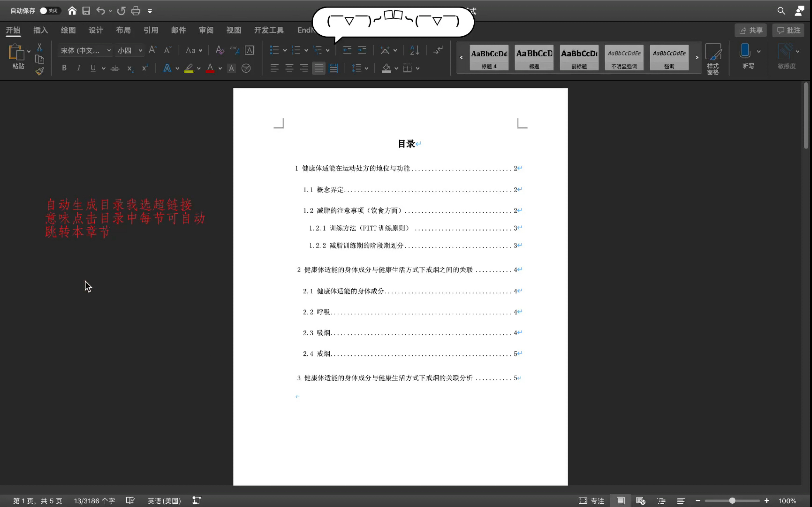Image resolution: width=812 pixels, height=507 pixels.
Task: Copy selection with the copy icon
Action: 40,59
